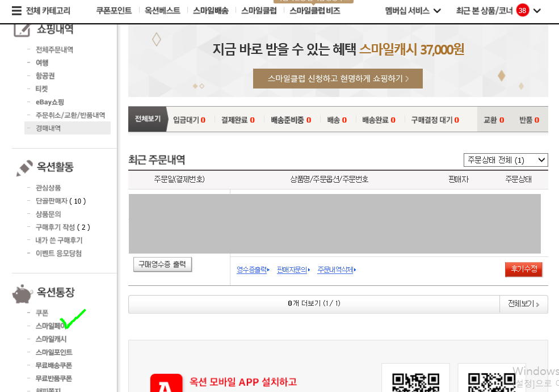Select the 배송완료 0 tab
Viewport: 559px width, 392px height.
click(379, 120)
